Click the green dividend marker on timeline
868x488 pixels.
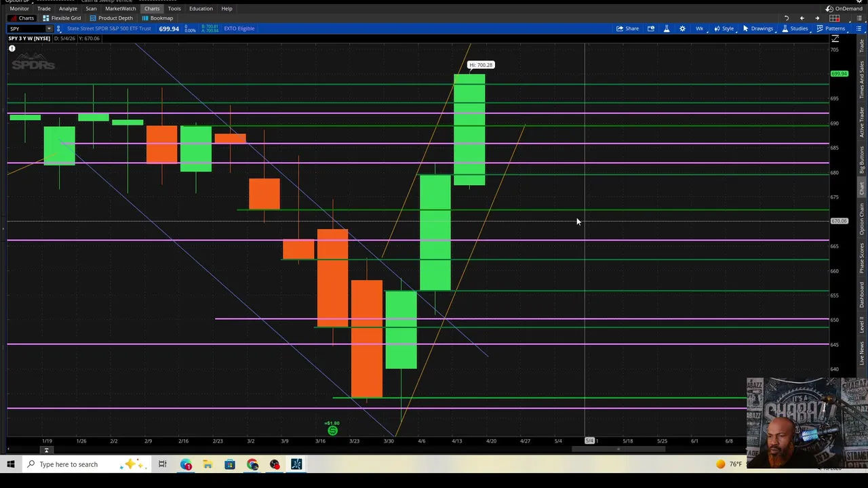click(332, 430)
